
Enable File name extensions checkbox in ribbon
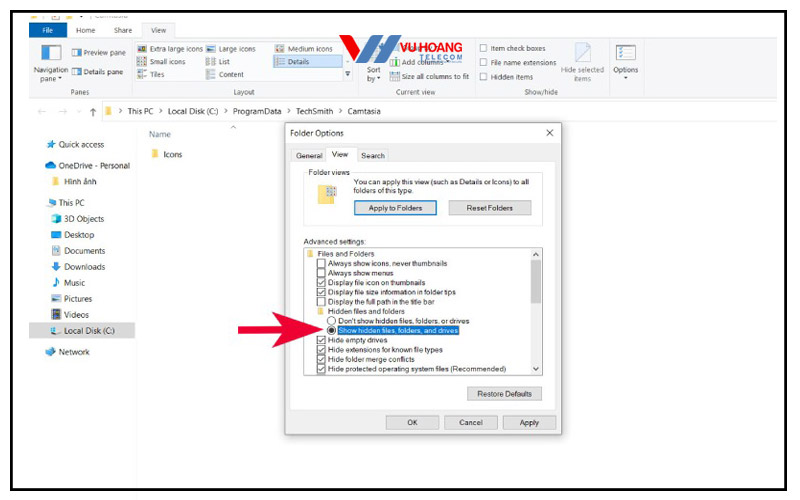484,62
